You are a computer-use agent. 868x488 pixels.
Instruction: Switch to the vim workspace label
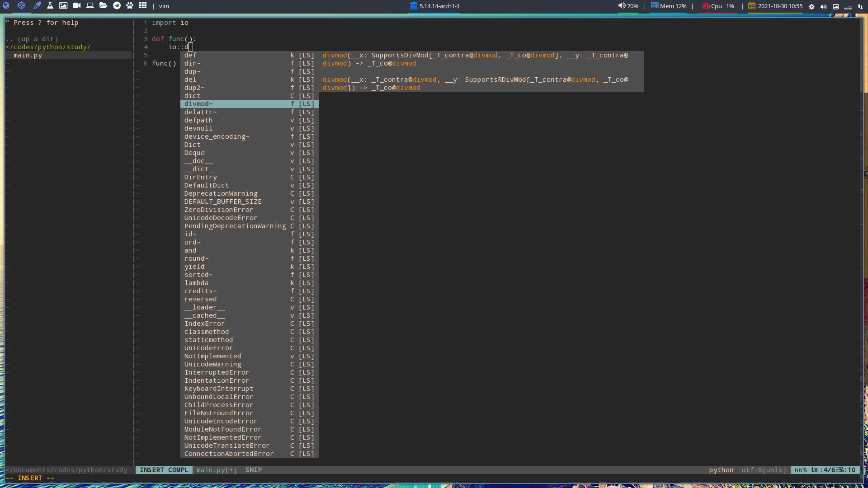(164, 6)
